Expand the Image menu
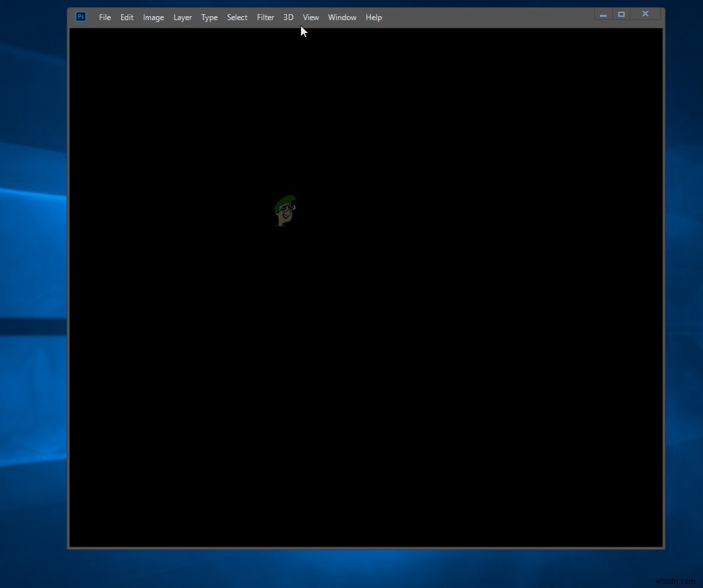The width and height of the screenshot is (703, 588). [153, 17]
